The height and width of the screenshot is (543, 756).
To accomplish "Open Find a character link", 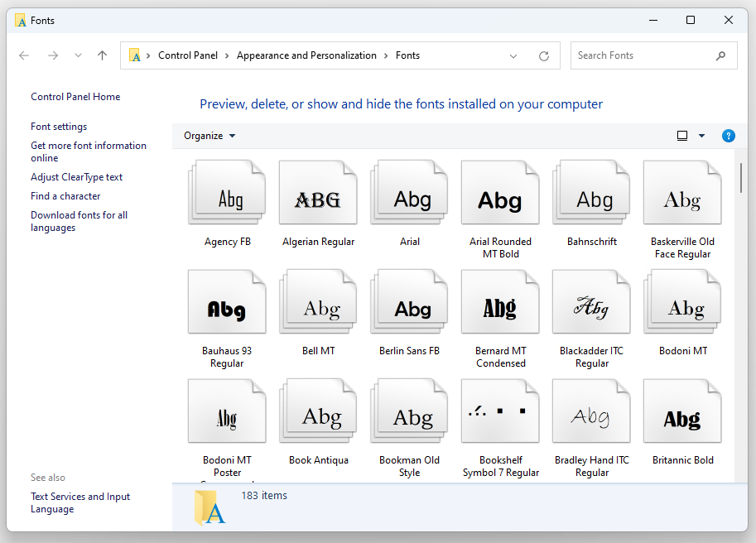I will click(65, 196).
